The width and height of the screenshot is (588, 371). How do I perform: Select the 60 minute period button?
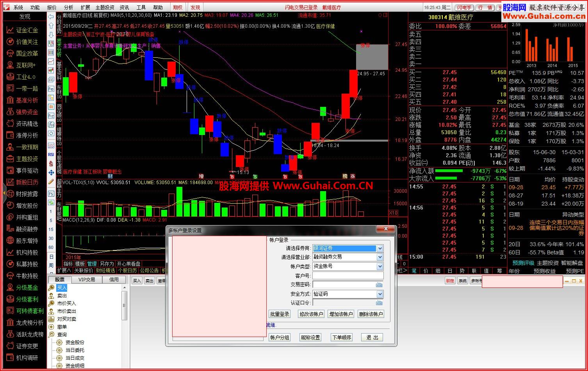point(51,247)
